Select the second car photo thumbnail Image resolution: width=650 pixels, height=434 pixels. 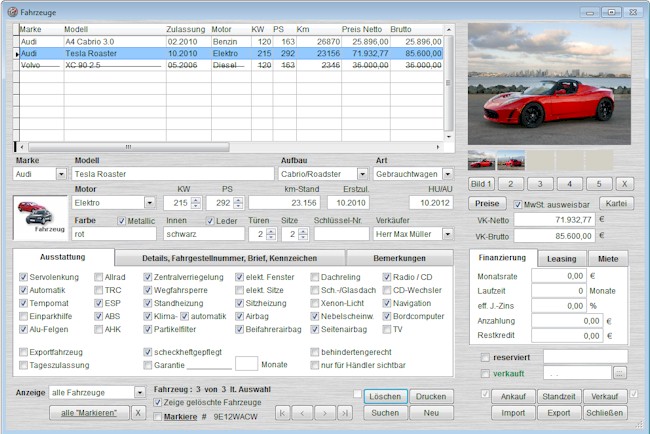coord(511,161)
